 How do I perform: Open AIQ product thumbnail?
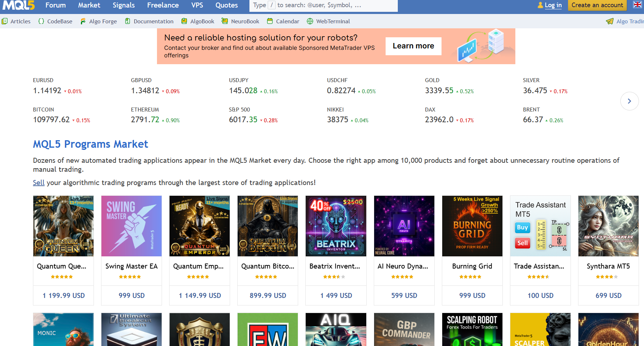(336, 330)
